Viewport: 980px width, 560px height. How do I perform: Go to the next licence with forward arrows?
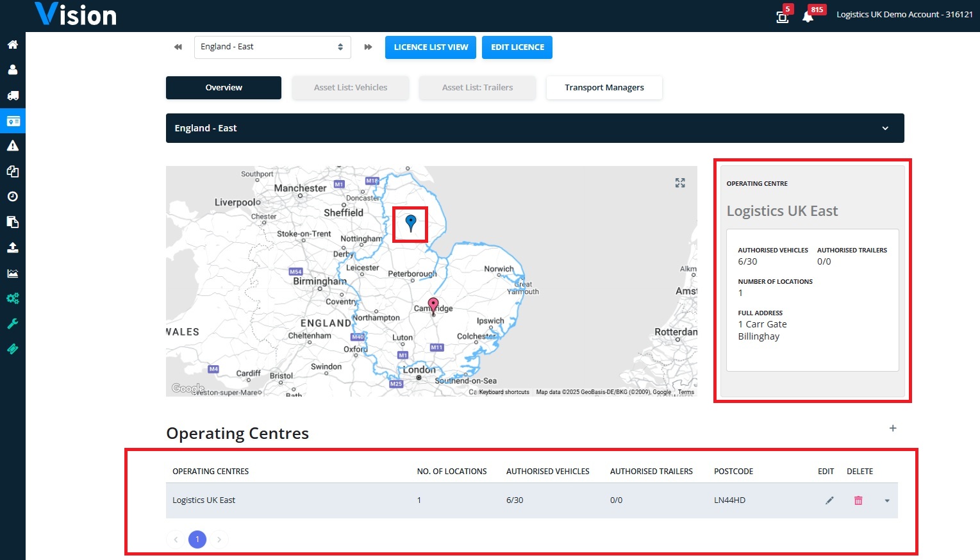click(368, 47)
